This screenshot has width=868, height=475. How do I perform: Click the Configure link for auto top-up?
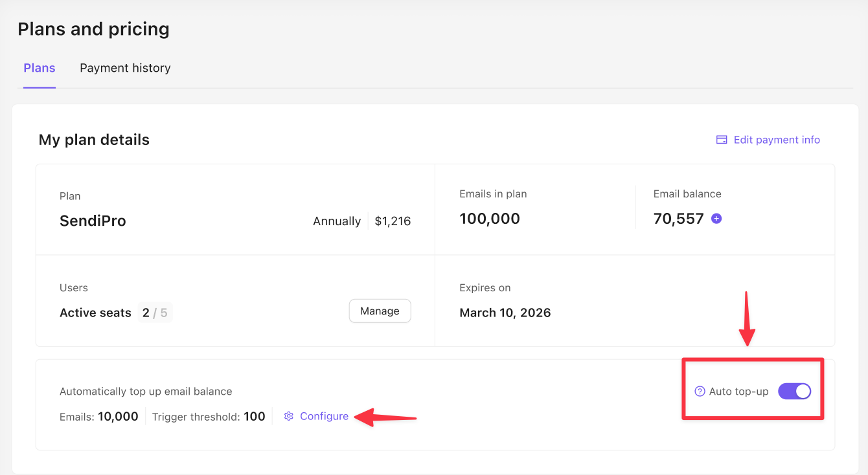tap(324, 416)
